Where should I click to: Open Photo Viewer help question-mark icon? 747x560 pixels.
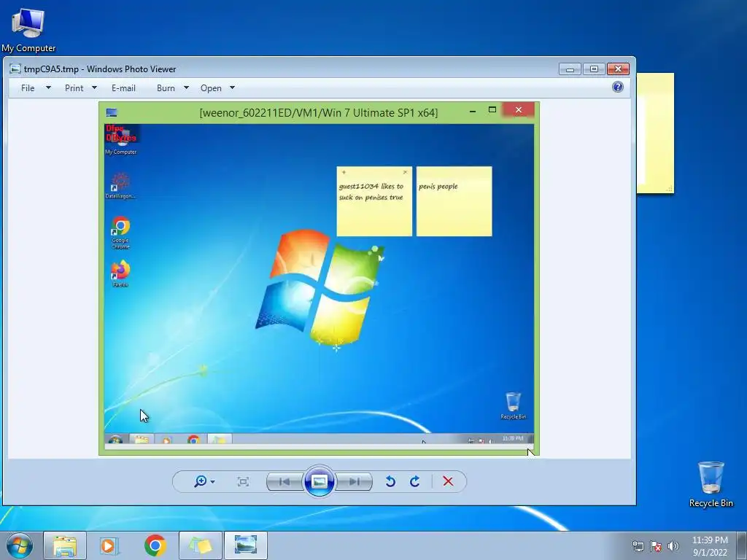pos(618,87)
